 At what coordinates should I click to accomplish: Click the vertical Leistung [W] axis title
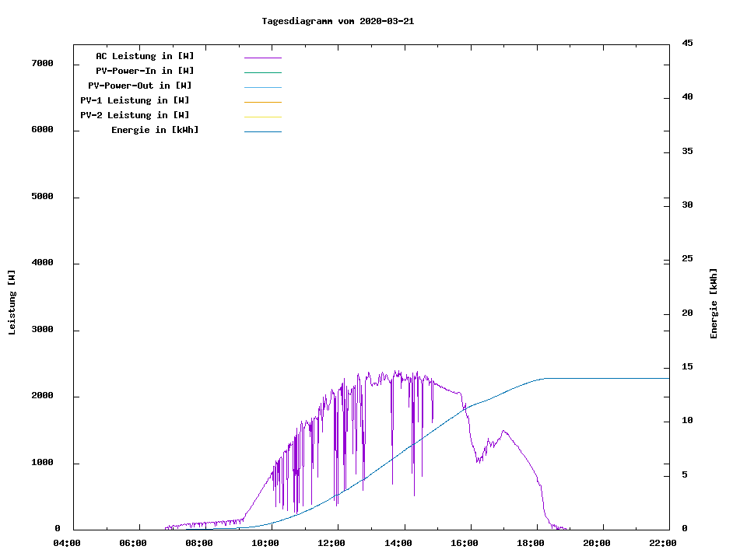(12, 303)
